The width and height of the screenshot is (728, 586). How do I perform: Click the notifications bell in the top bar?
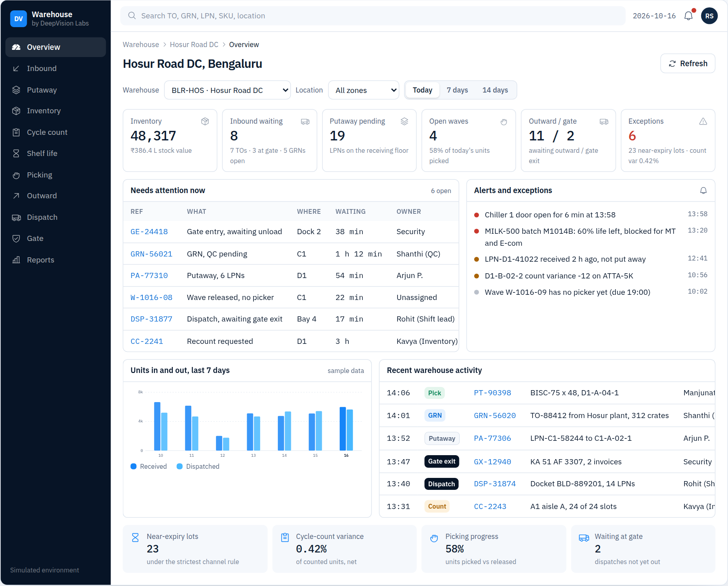[688, 16]
